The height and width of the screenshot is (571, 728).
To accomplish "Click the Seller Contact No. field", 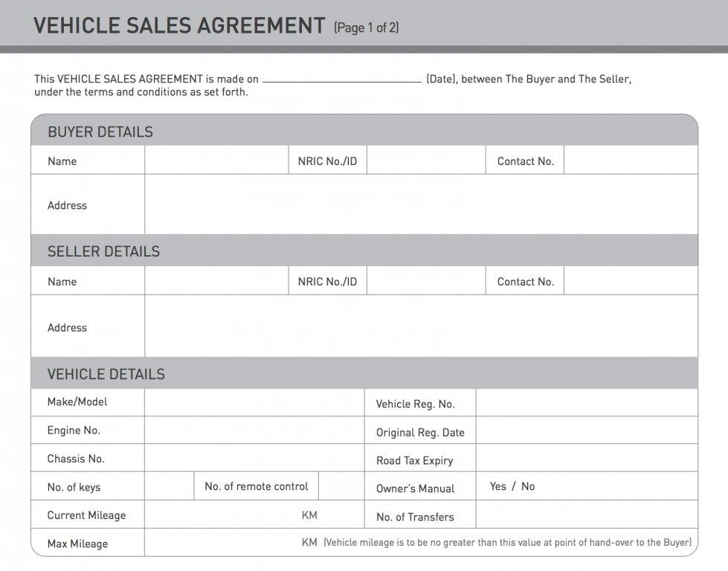I will (x=631, y=281).
